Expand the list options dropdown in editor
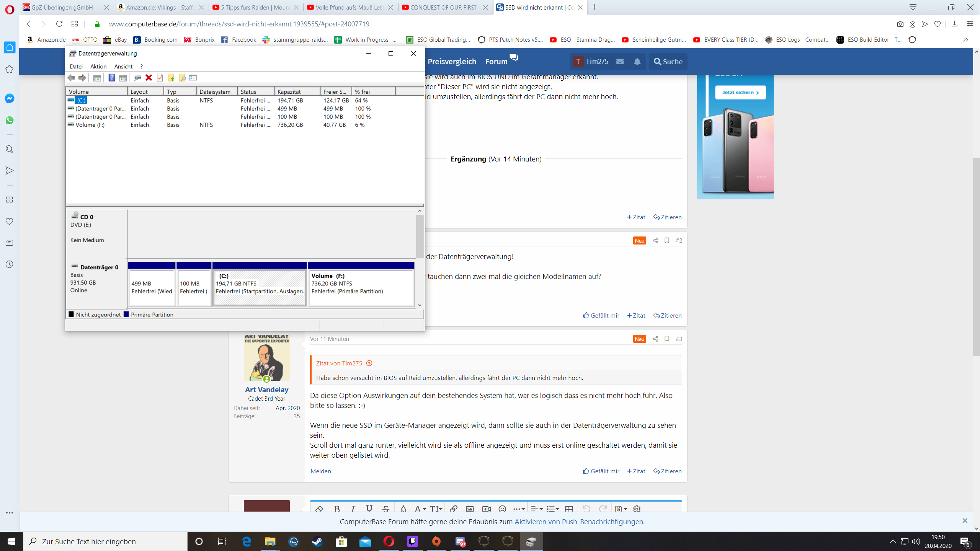The width and height of the screenshot is (980, 551). coord(552,509)
